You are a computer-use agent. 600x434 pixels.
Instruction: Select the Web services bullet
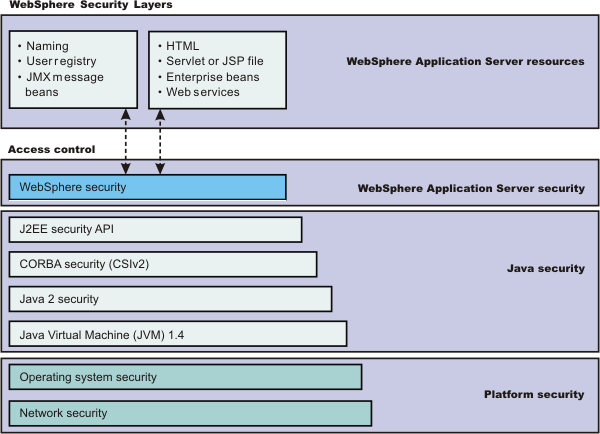tap(200, 92)
